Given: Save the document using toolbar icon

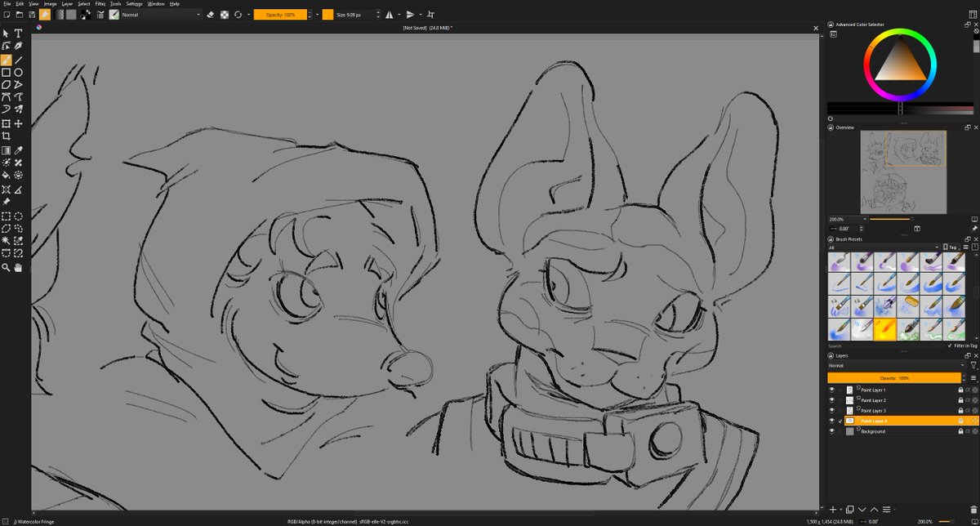Looking at the screenshot, I should tap(32, 15).
